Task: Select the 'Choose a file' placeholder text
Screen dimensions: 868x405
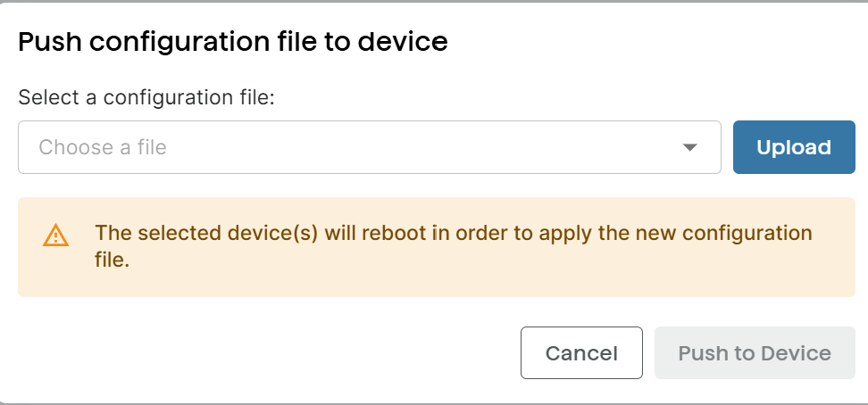Action: (x=103, y=147)
